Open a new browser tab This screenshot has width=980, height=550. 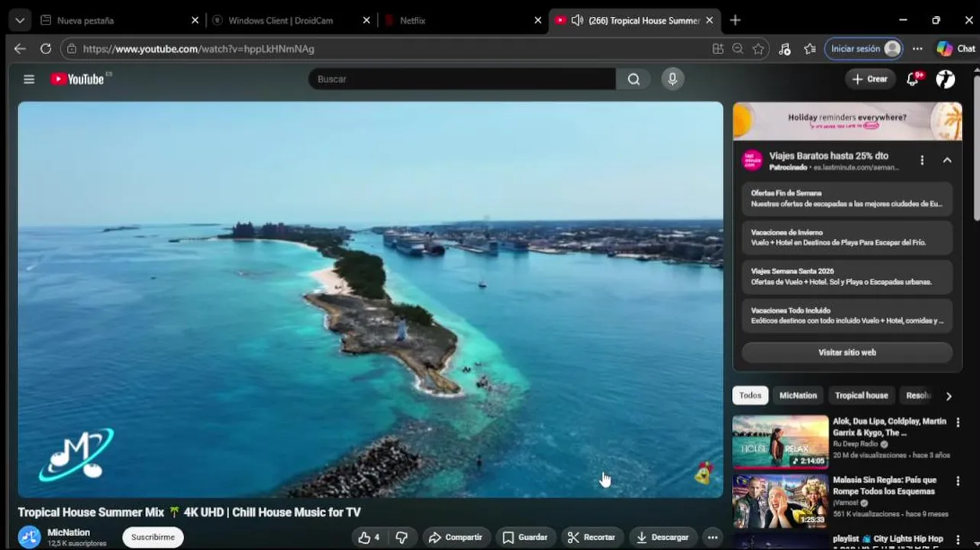tap(735, 21)
